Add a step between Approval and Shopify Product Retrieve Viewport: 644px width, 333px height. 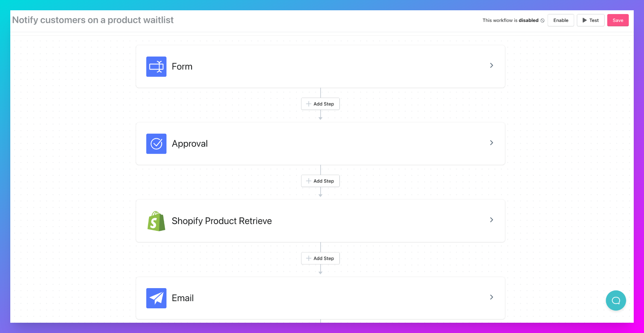click(320, 181)
